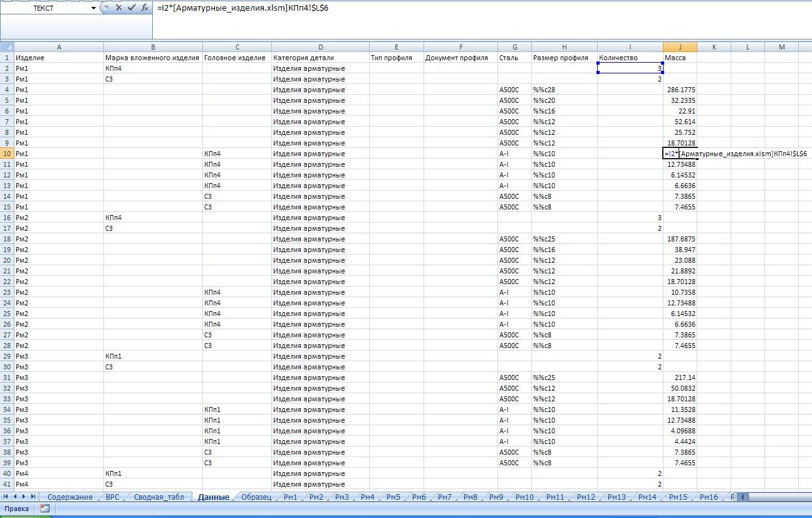Show the previous sheet tab using the arrow
The width and height of the screenshot is (812, 518).
click(x=16, y=497)
